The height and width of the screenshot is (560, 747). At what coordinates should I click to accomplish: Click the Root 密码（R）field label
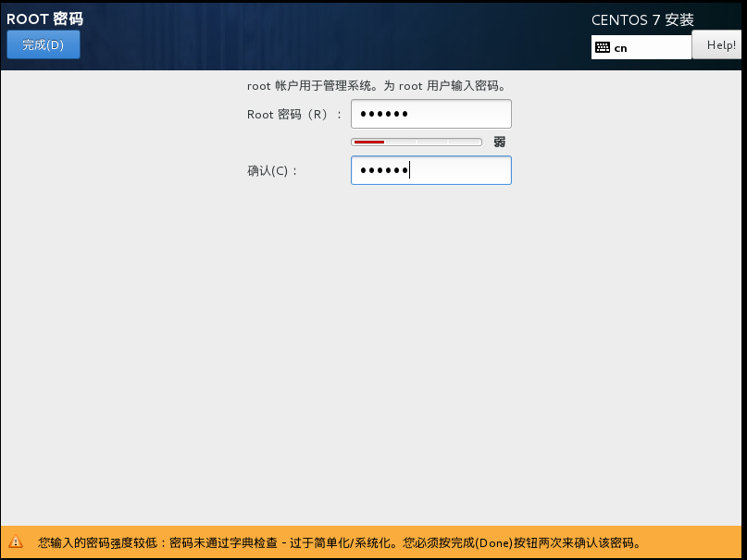click(294, 115)
